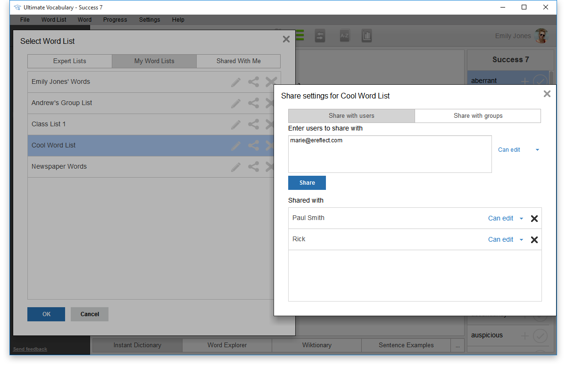Screen dimensions: 566x392
Task: Close the Select Word List dialog
Action: (286, 40)
